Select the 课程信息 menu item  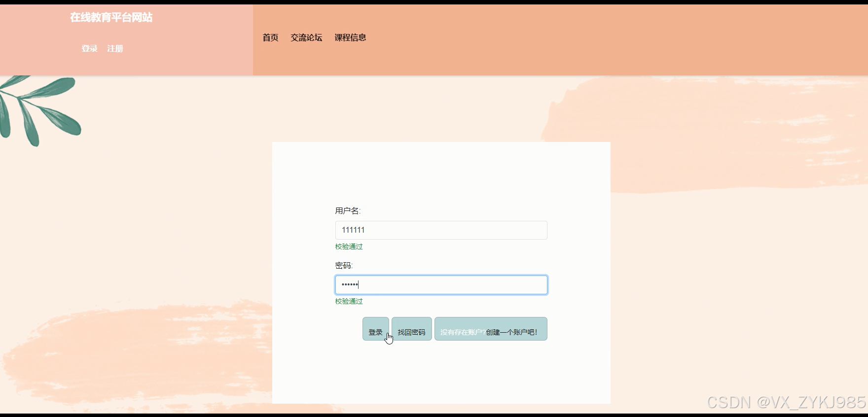[350, 37]
